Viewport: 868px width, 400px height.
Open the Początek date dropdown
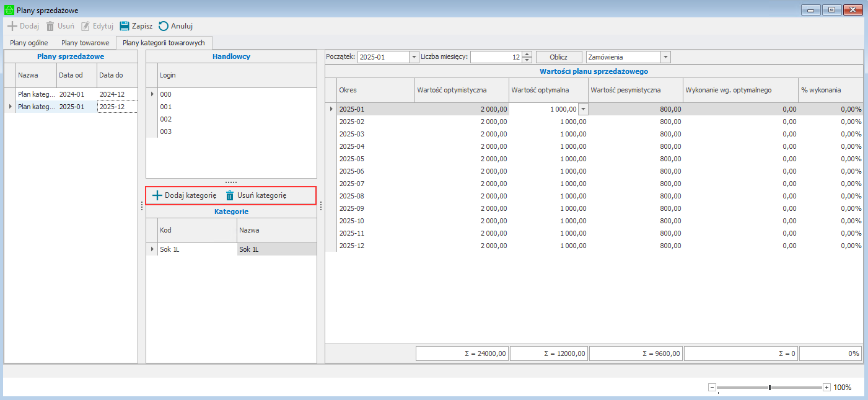[414, 57]
